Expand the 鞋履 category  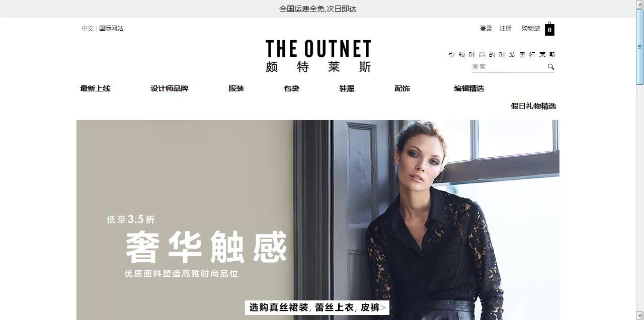(x=347, y=88)
